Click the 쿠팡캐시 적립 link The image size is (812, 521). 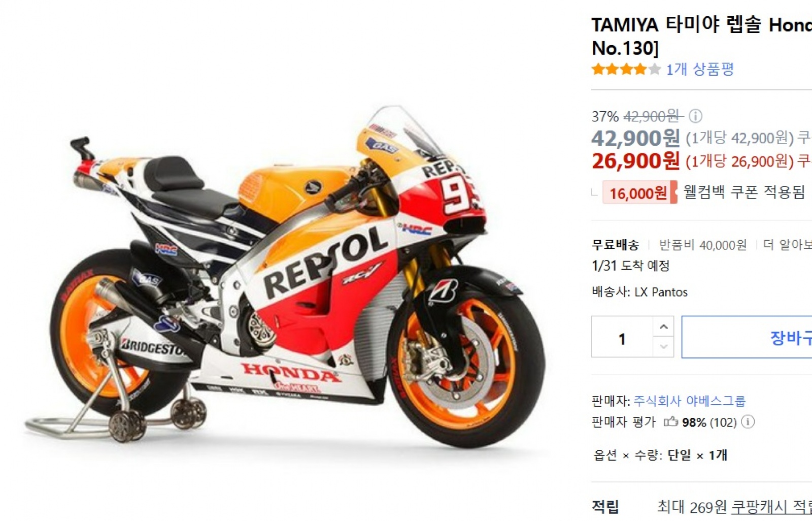(x=772, y=507)
